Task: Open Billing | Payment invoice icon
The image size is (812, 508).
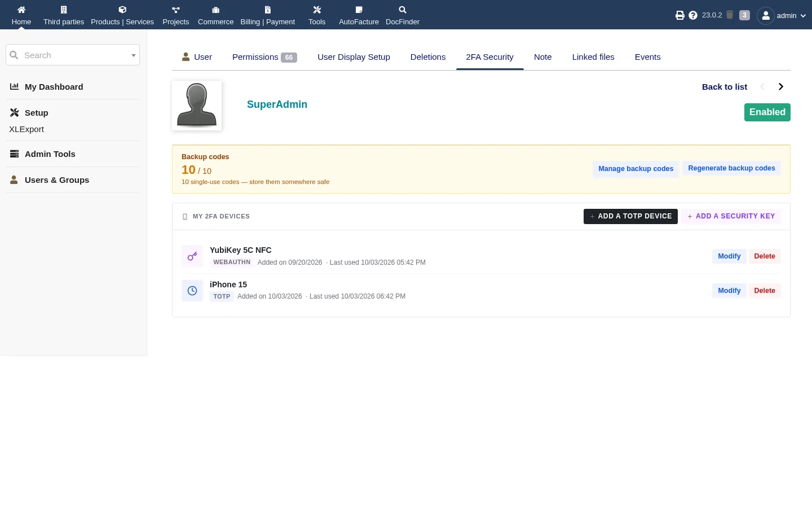Action: tap(268, 10)
